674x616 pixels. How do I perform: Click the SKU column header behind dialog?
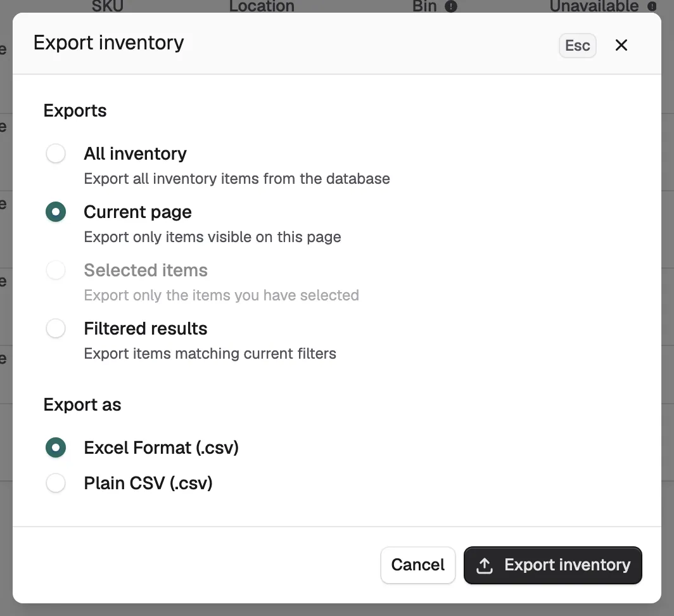click(x=108, y=6)
